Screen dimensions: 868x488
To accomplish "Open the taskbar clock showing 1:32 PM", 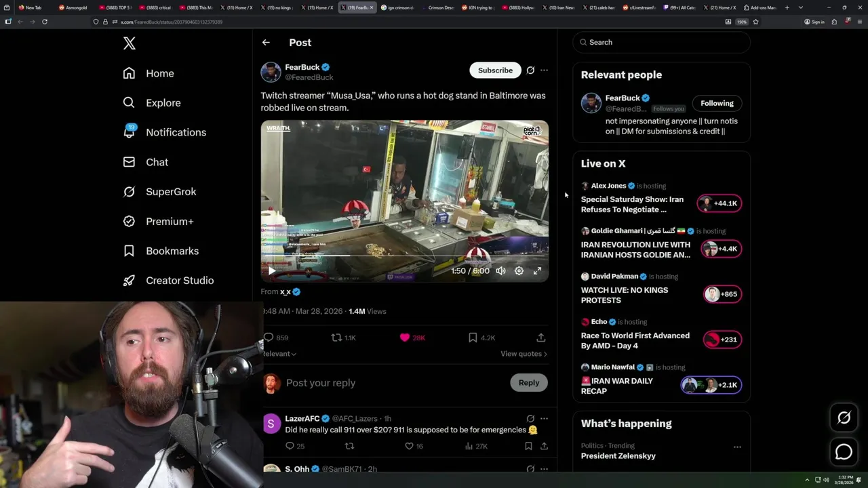I will (845, 480).
